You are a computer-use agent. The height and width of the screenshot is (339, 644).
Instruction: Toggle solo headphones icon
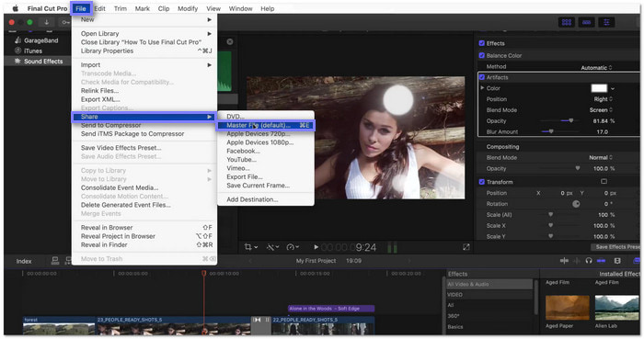tap(589, 261)
